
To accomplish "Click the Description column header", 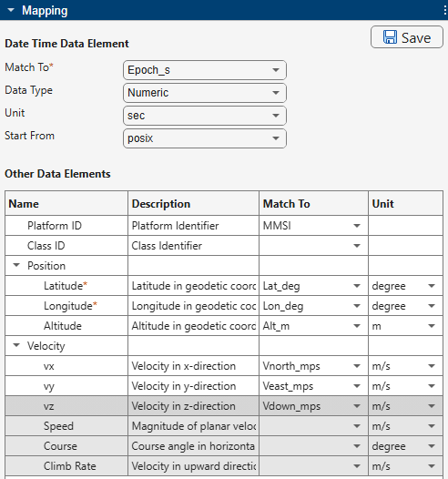I will (161, 204).
